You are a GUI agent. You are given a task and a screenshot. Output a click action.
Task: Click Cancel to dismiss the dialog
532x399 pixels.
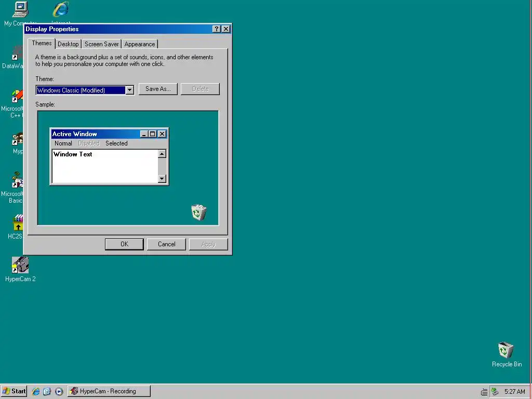click(166, 244)
